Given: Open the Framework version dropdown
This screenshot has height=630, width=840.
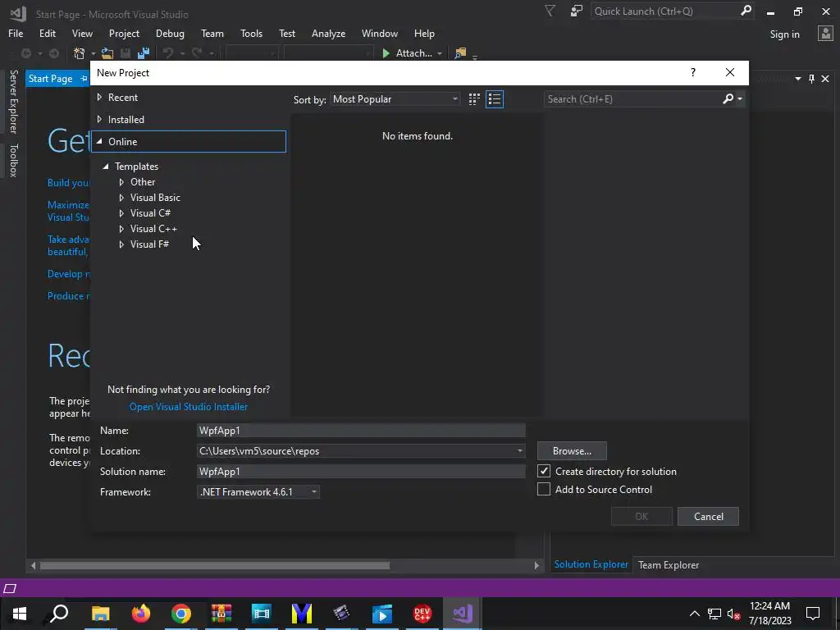Looking at the screenshot, I should (258, 492).
